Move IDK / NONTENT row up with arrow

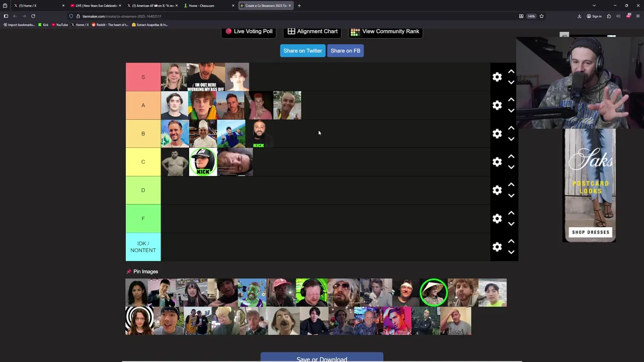click(x=511, y=241)
